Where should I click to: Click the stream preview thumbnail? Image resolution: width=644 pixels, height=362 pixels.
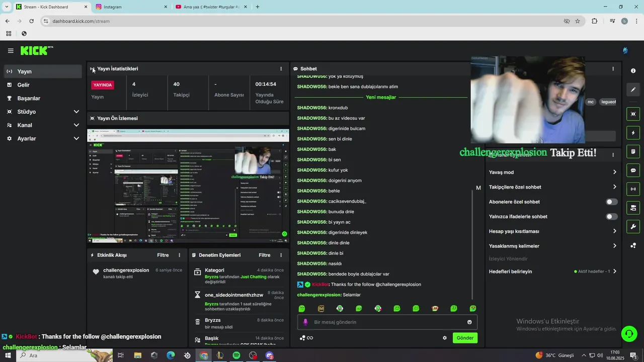tap(188, 186)
